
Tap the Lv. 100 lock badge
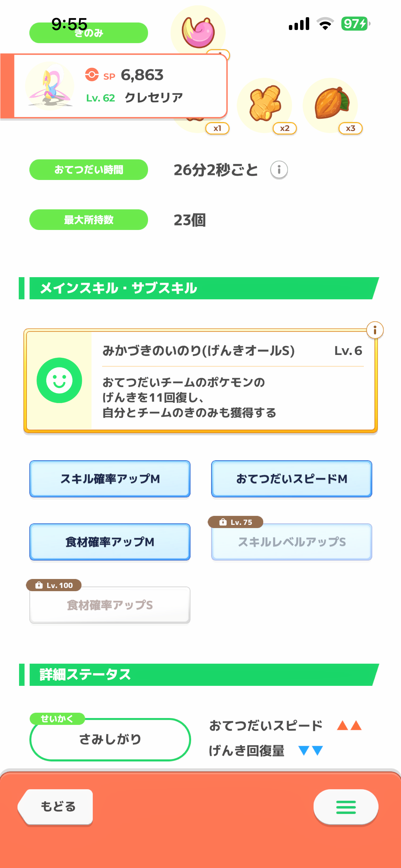pyautogui.click(x=54, y=585)
